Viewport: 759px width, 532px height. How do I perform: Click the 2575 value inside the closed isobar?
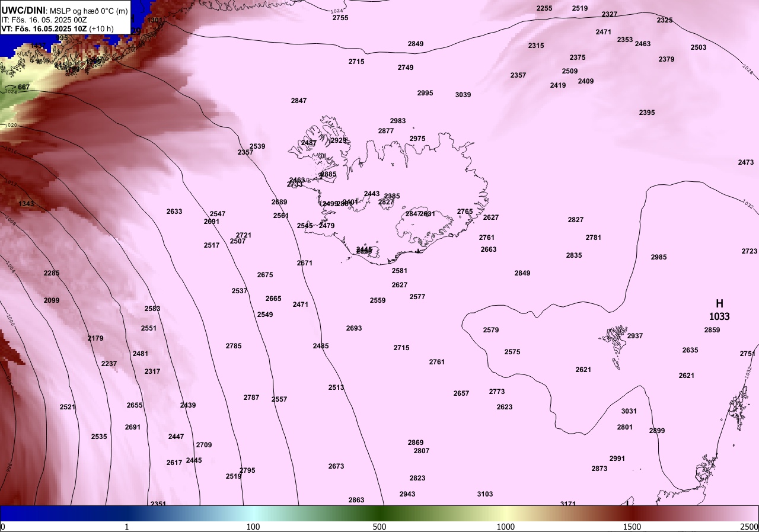[x=512, y=352]
